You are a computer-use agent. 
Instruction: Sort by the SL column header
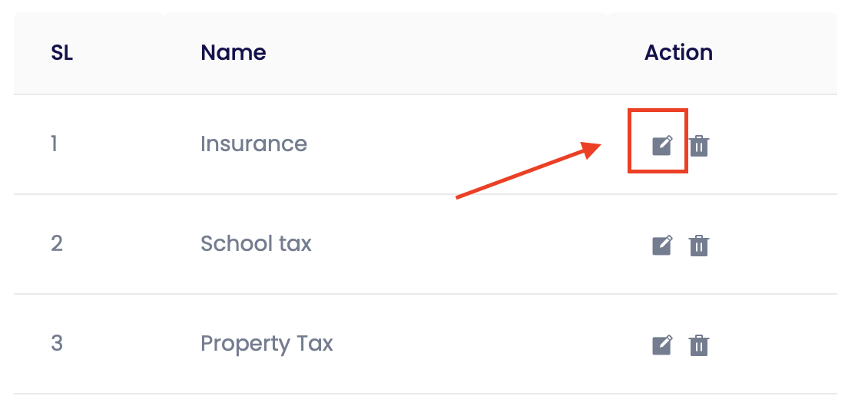(62, 53)
